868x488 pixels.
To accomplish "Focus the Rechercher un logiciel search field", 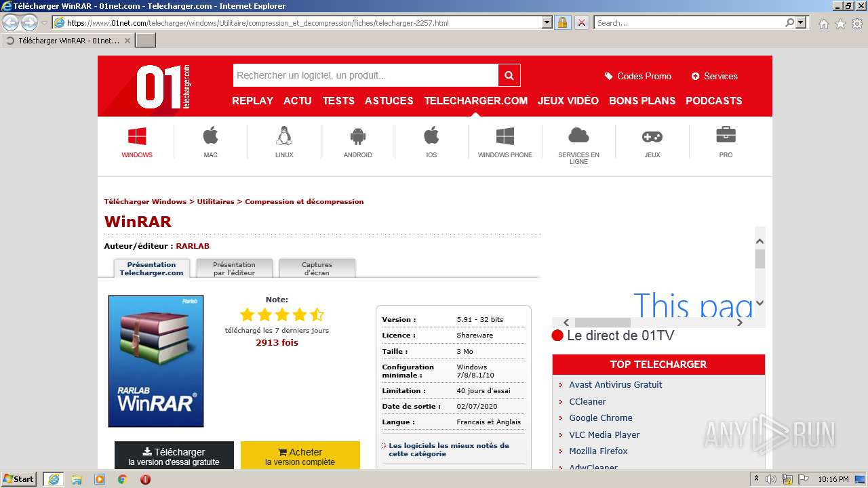I will [366, 75].
